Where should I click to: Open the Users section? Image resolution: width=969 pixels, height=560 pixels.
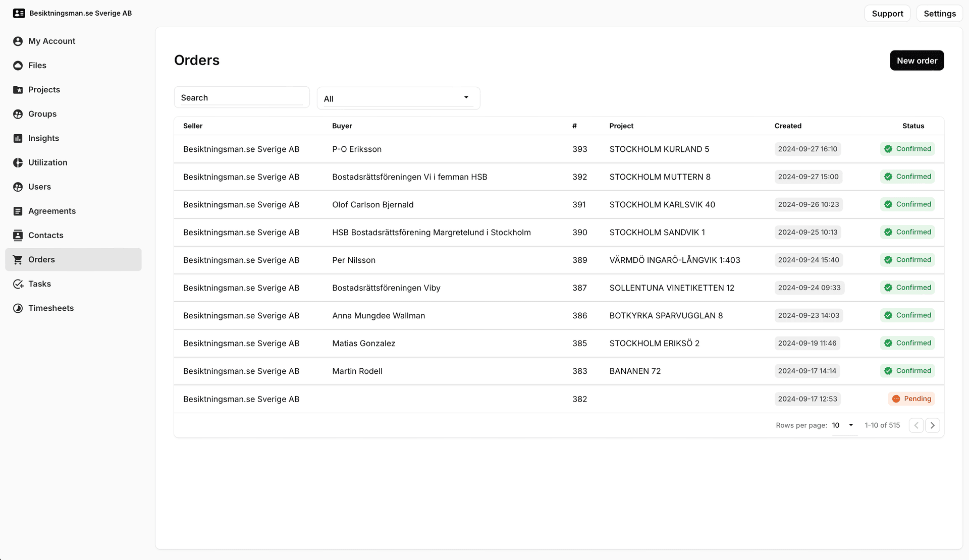[x=39, y=187]
